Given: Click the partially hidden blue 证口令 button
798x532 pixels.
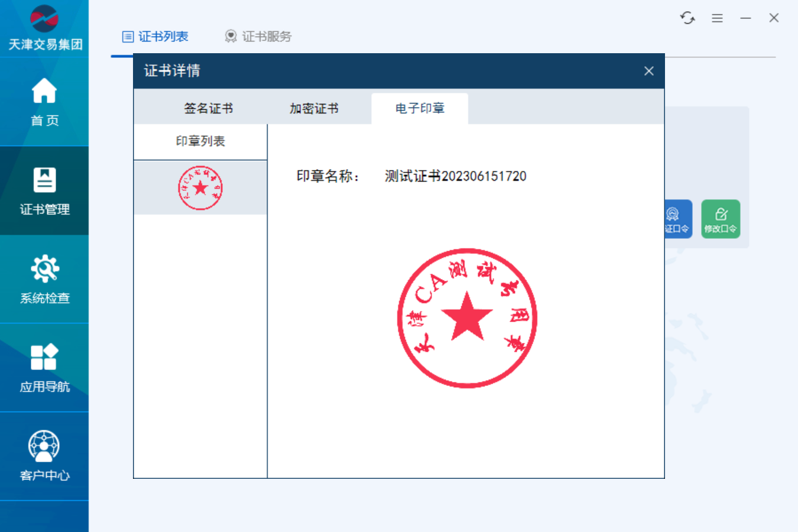Looking at the screenshot, I should [678, 219].
